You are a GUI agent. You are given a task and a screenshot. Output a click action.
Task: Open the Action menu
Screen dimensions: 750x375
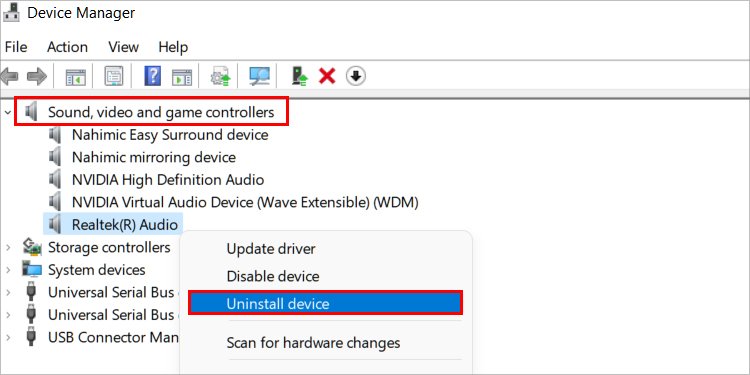point(67,47)
